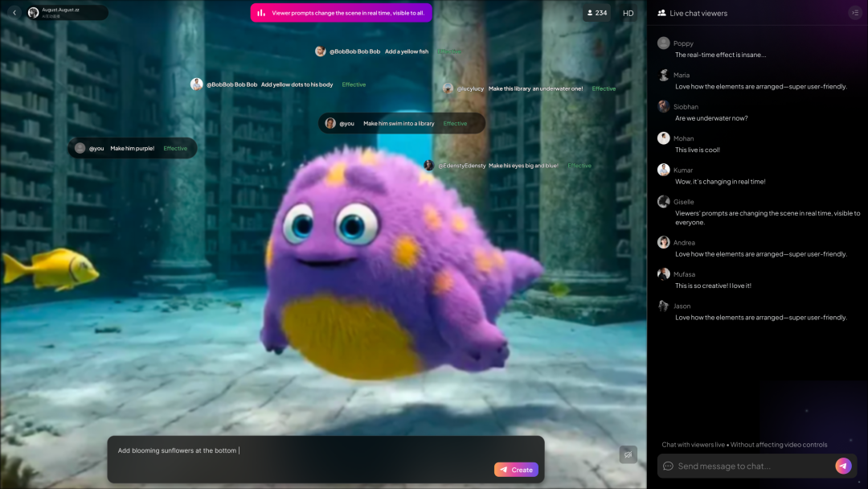Click the 234 viewer count badge
The height and width of the screenshot is (489, 868).
point(596,13)
